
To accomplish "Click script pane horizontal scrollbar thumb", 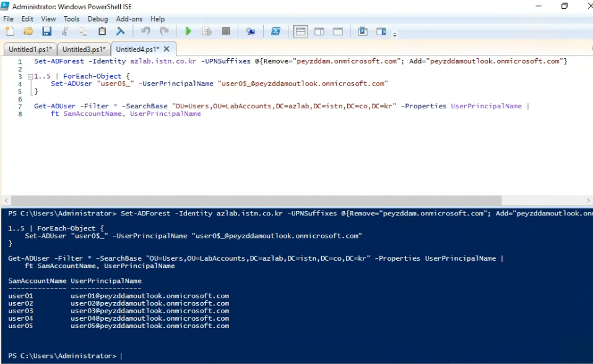I will (256, 200).
